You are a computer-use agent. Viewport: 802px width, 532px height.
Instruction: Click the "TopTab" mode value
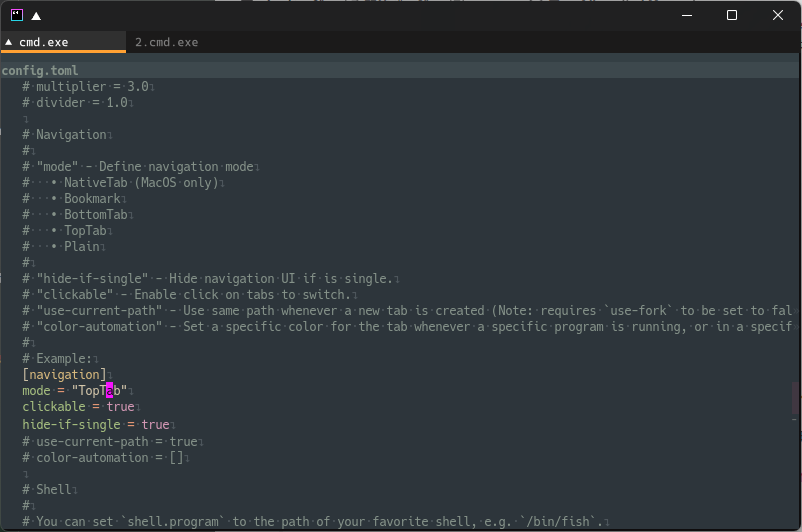point(99,390)
